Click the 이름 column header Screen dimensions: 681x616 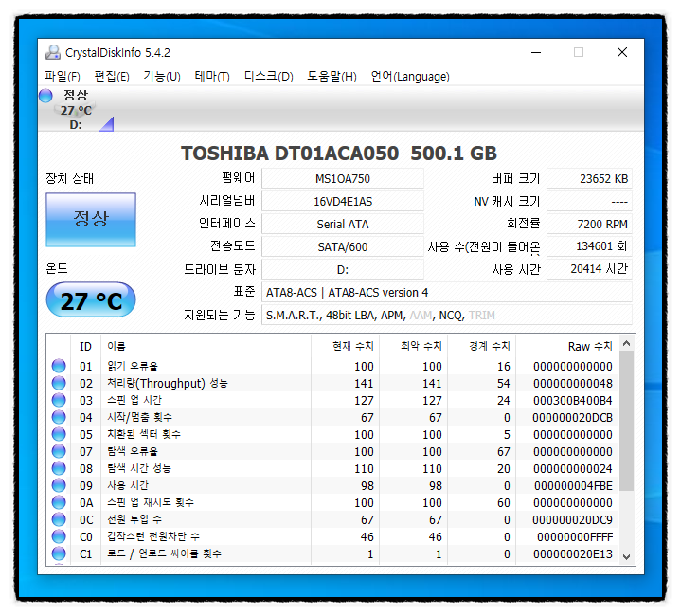[206, 346]
